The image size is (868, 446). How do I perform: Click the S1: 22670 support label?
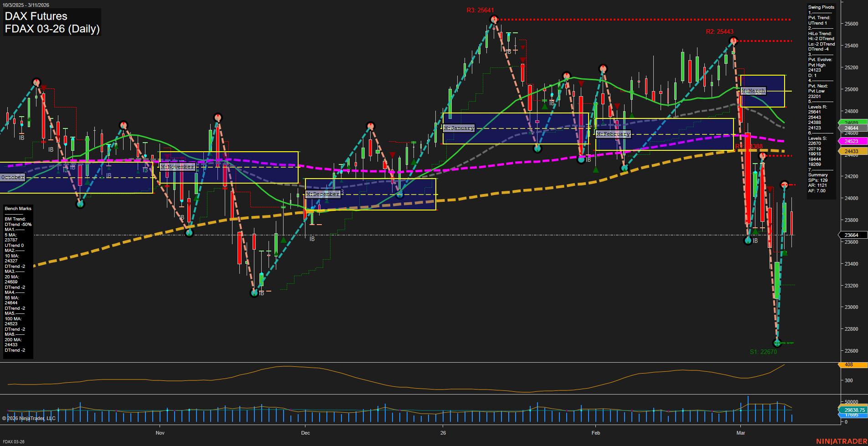coord(763,351)
